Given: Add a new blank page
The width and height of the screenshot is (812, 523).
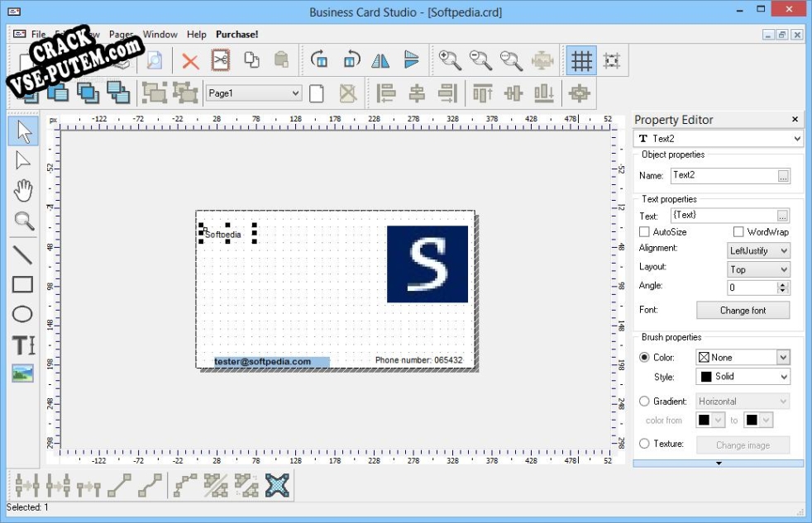Looking at the screenshot, I should tap(317, 93).
